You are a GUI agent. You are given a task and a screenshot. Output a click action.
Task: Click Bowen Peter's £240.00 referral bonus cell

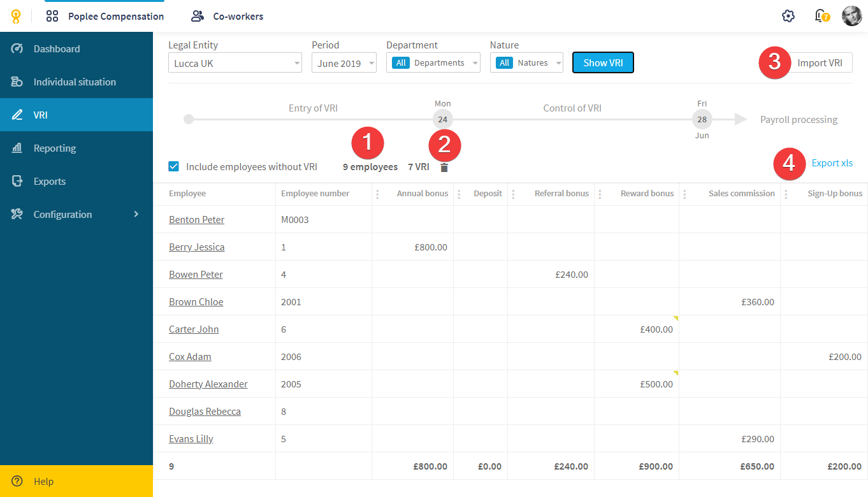pos(551,274)
